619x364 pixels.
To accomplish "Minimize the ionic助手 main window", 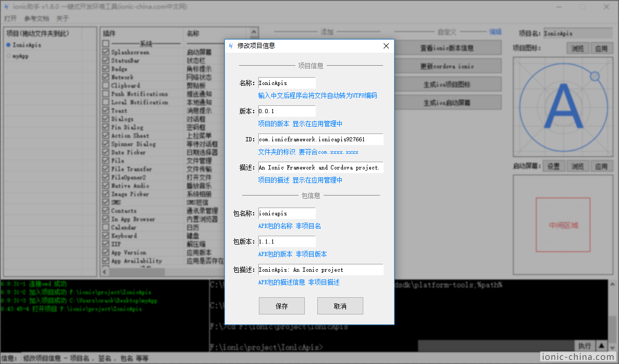I will 560,7.
